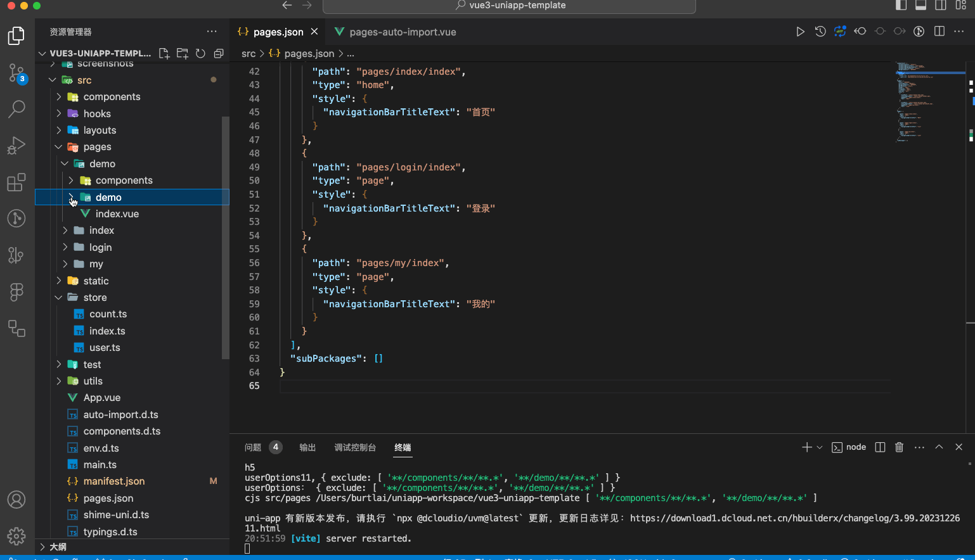Screen dimensions: 975x560
Task: Switch to pages-auto-import.vue tab
Action: point(402,32)
